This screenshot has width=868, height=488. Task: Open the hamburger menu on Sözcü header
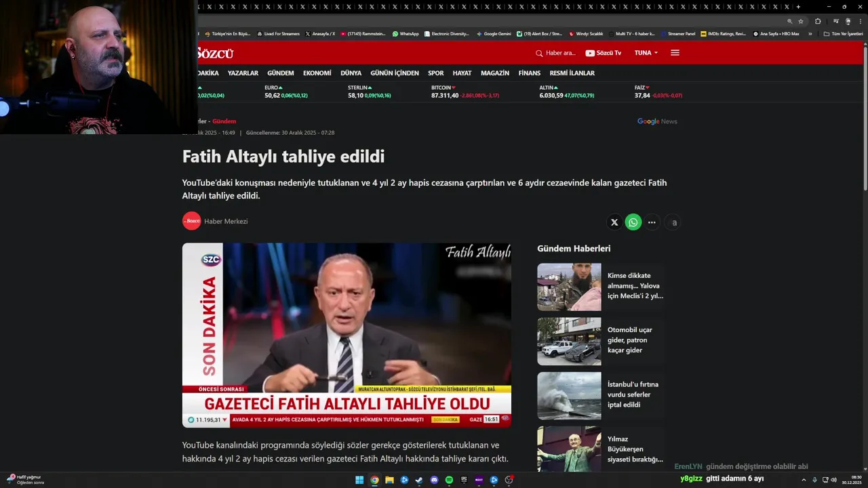tap(675, 53)
